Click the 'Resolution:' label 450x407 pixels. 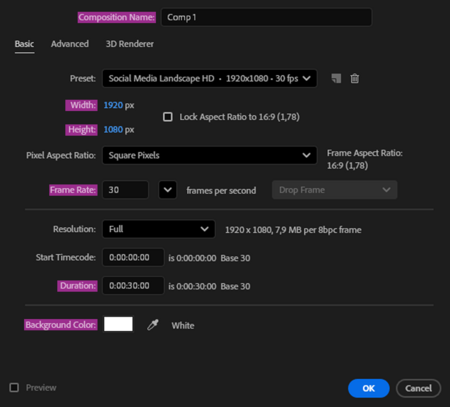point(74,229)
